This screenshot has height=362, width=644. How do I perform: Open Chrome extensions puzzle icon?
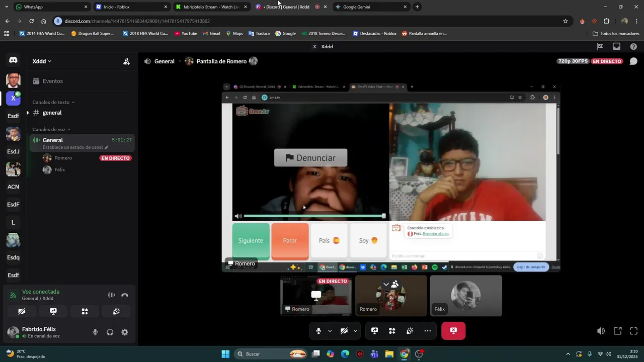point(606,21)
